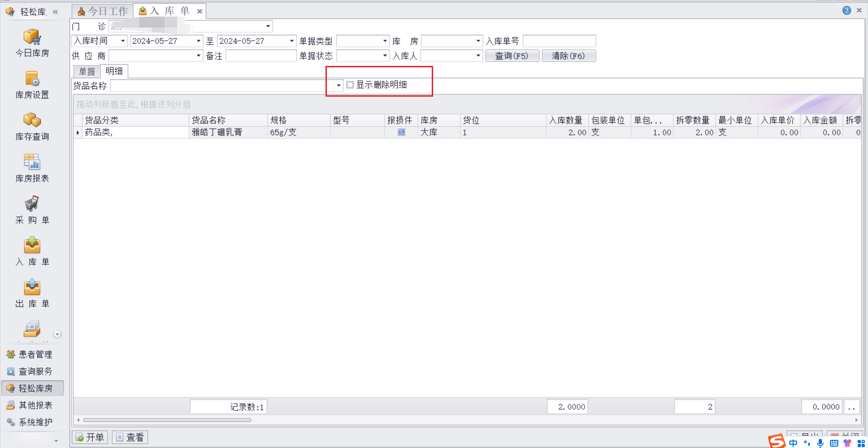Expand the 货品名称 dropdown
The height and width of the screenshot is (448, 868).
pos(339,85)
